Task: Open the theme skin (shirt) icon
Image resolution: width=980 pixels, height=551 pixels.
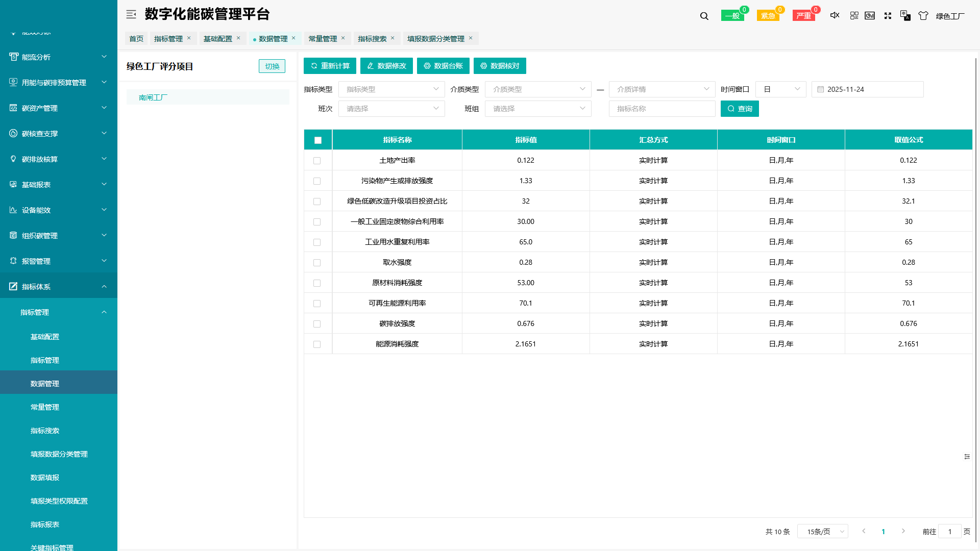Action: coord(923,16)
